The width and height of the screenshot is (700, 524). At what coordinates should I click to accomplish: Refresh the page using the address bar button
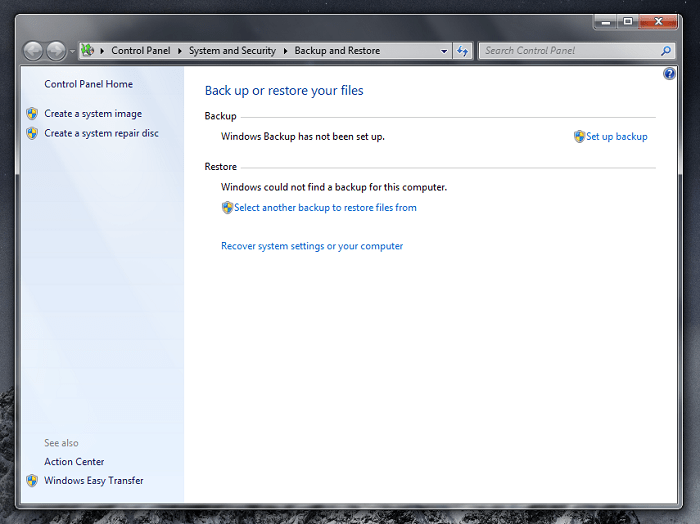[x=463, y=50]
